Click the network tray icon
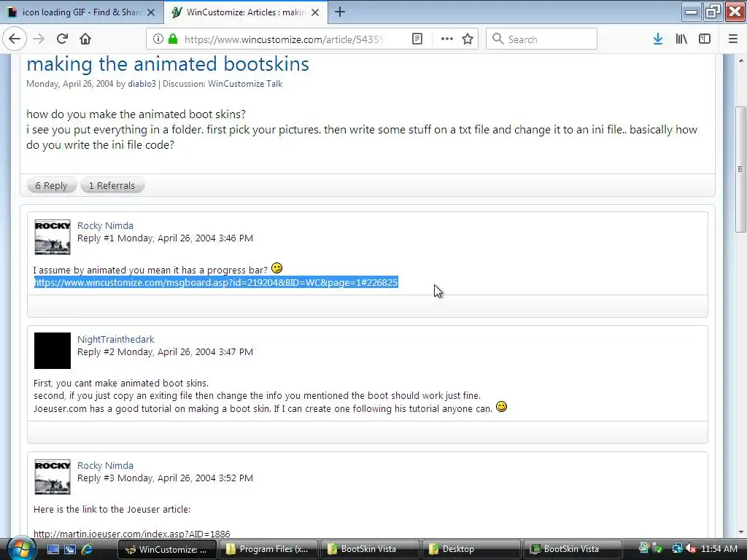 (677, 549)
